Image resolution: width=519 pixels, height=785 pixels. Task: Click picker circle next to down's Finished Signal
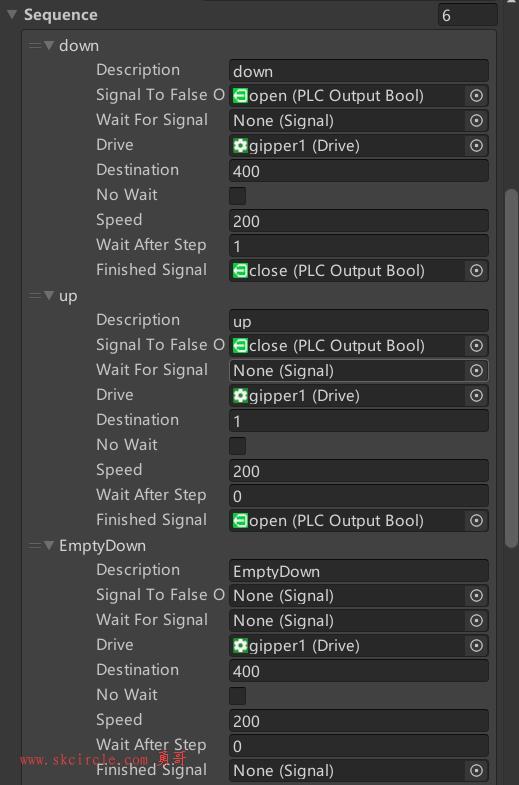476,270
